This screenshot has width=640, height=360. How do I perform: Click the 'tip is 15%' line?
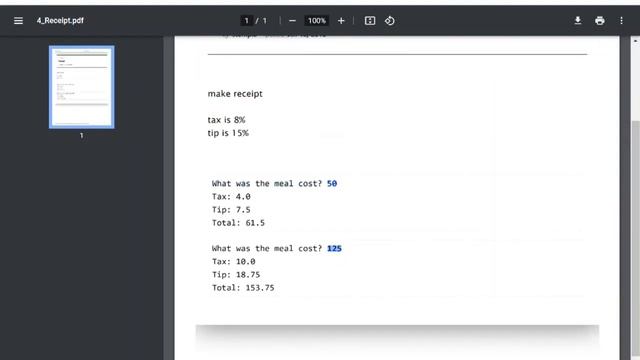228,133
